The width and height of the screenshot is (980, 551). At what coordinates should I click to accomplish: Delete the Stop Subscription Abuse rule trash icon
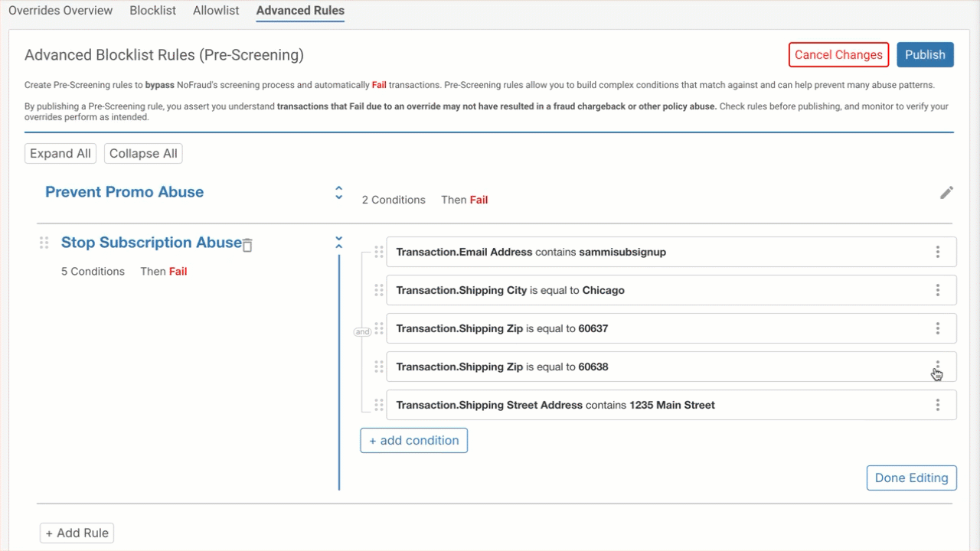247,245
